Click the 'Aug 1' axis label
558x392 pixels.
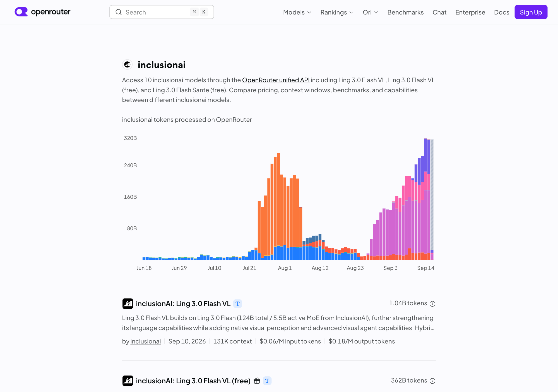click(285, 268)
